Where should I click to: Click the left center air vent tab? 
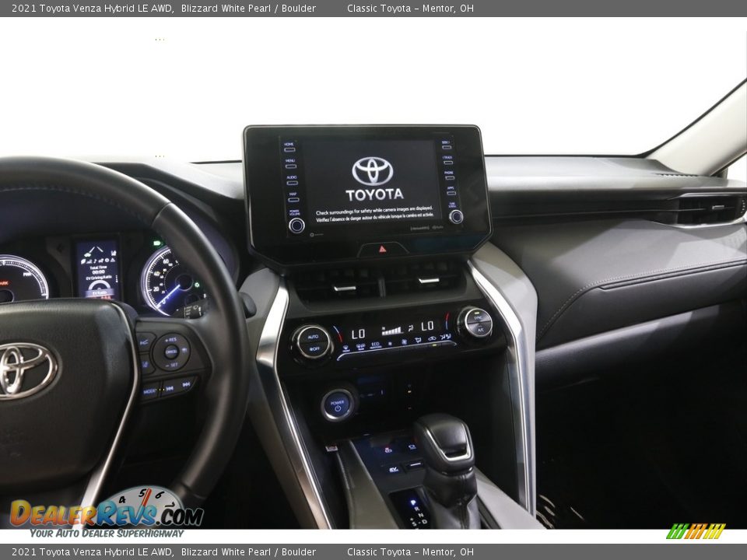pos(345,288)
